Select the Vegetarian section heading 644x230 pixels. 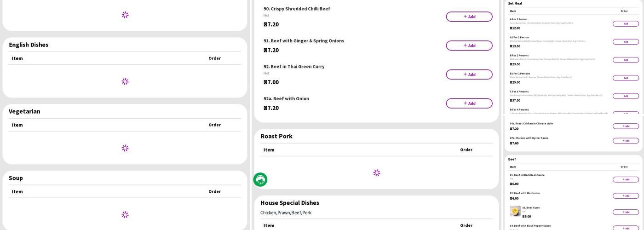[x=24, y=111]
